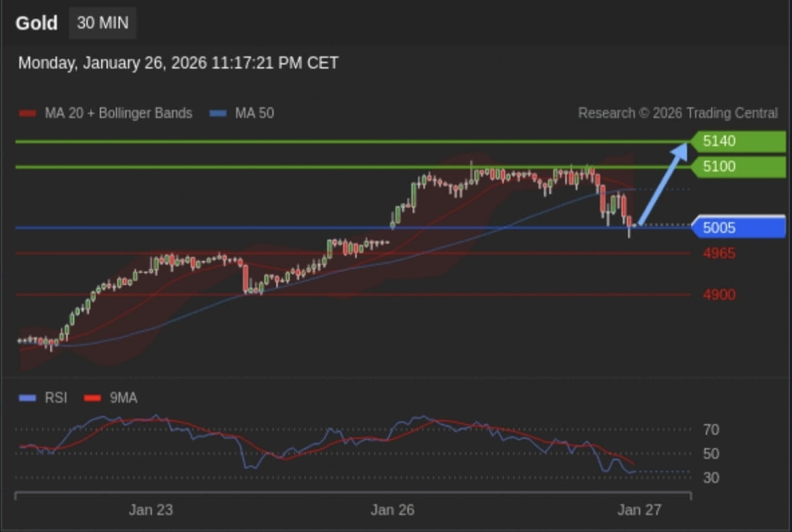The width and height of the screenshot is (792, 532).
Task: Click the MA 20 + Bollinger Bands legend swatch
Action: [28, 113]
